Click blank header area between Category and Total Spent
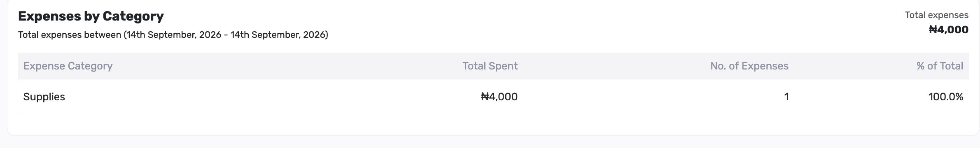Screen dimensions: 980x148 tap(288, 66)
